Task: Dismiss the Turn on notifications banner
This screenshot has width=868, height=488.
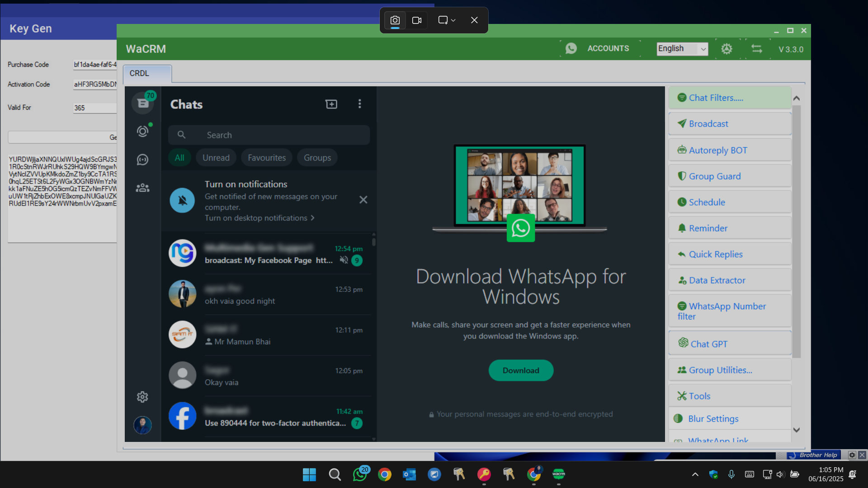Action: tap(363, 200)
